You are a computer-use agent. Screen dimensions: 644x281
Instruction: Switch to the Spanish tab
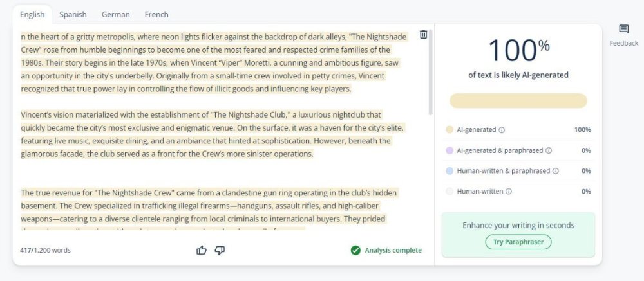click(x=73, y=14)
